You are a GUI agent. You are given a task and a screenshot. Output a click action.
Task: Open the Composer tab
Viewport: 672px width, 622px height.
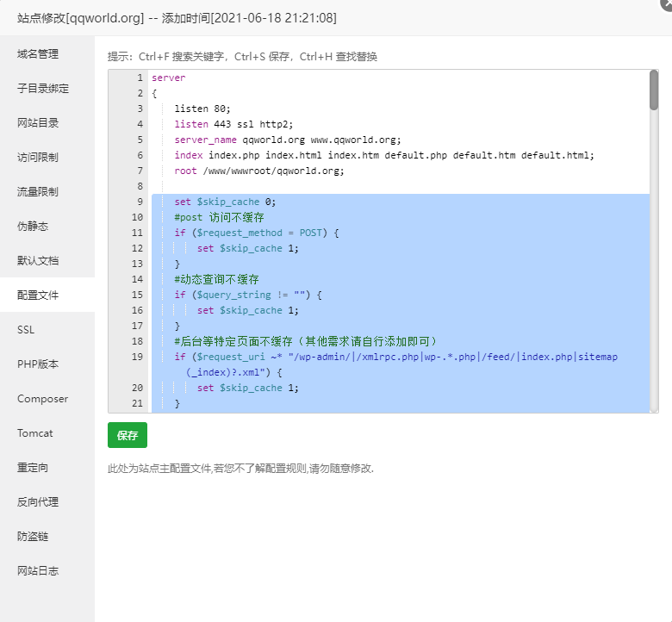pos(42,398)
